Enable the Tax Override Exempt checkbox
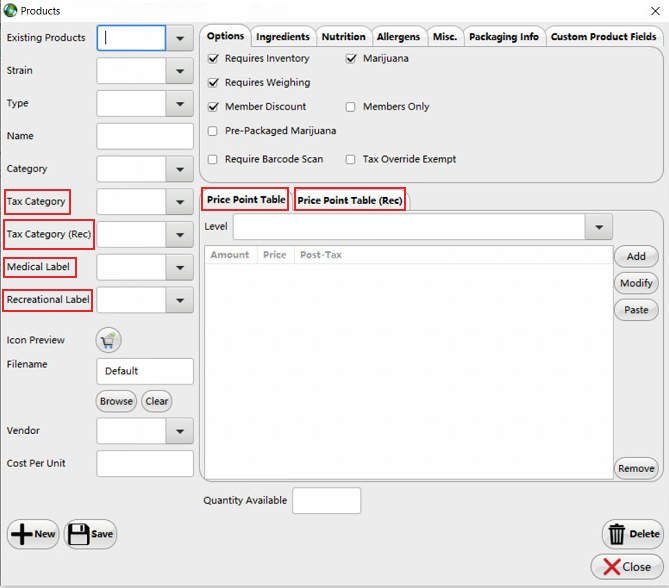The image size is (669, 588). coord(350,159)
